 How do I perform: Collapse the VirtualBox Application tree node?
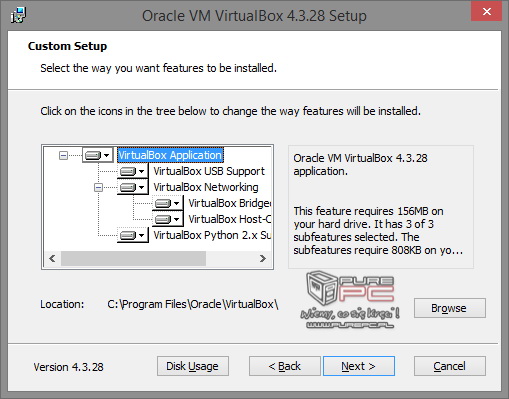pyautogui.click(x=63, y=155)
